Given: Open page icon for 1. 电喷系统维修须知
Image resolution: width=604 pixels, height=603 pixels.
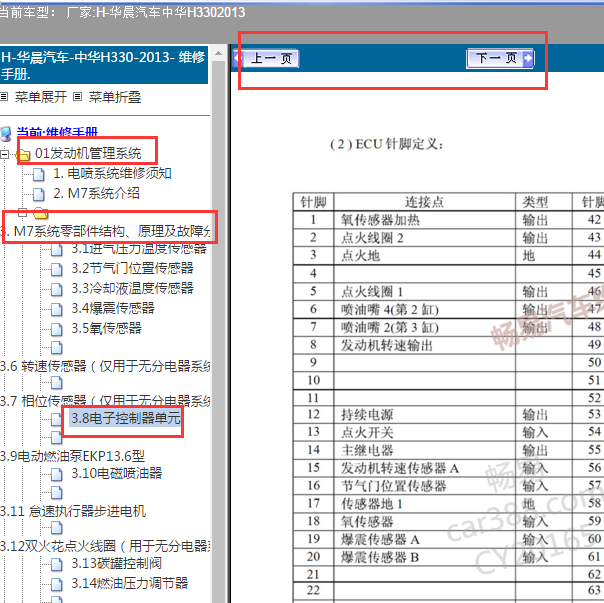Looking at the screenshot, I should click(39, 174).
